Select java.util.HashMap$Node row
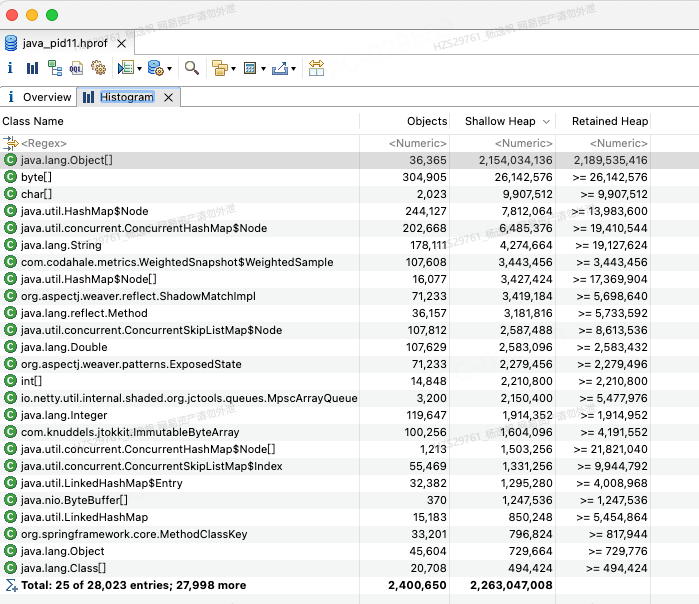Screen dimensions: 699x604 click(350, 211)
